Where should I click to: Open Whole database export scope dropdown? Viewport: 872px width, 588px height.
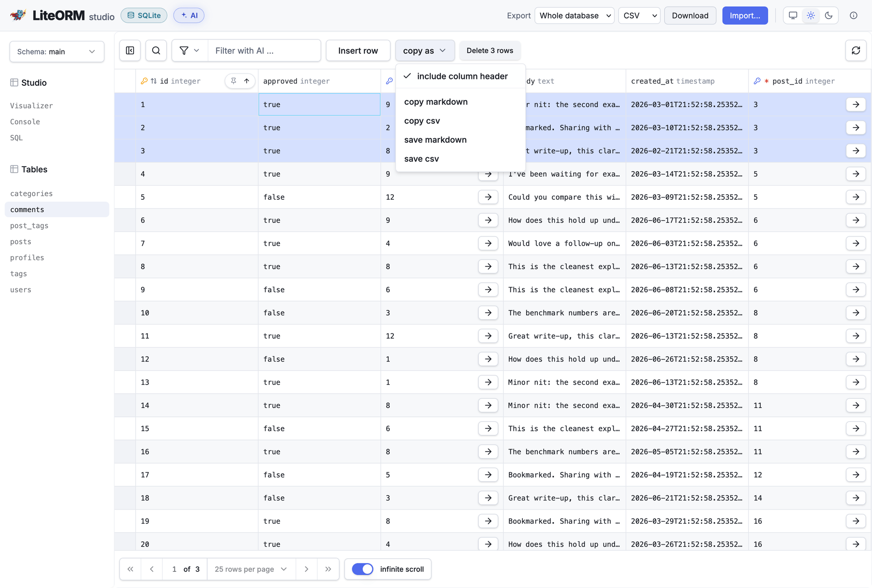[575, 15]
